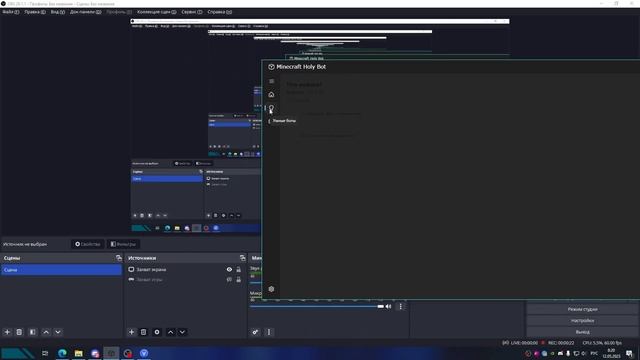Move scene up with the arrow
This screenshot has height=360, width=640.
(46, 332)
